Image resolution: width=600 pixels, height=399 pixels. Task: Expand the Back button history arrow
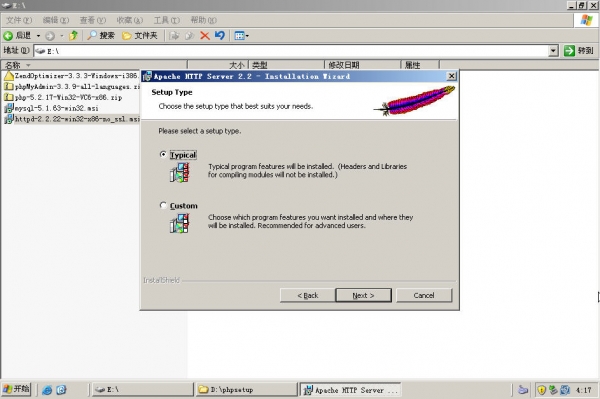click(x=38, y=36)
